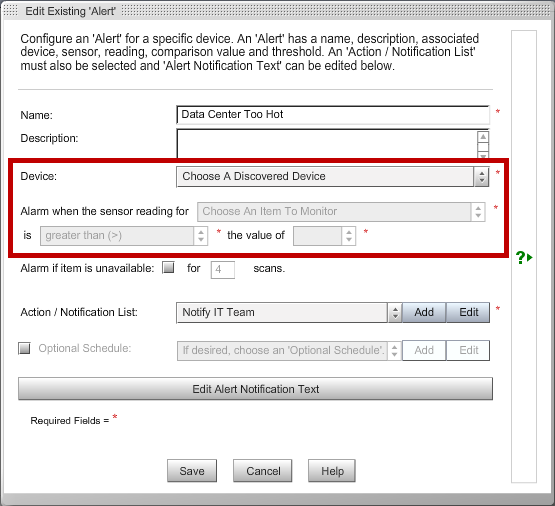Click Edit Alert Notification Text button
This screenshot has width=555, height=506.
[256, 389]
